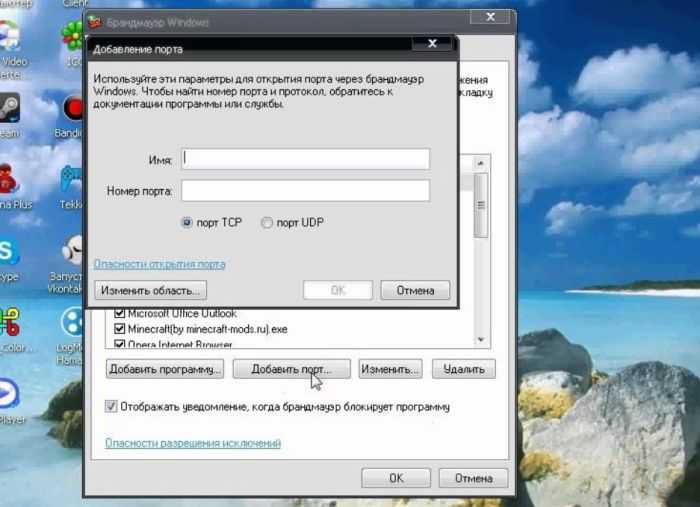
Task: Click the exceptions list scroll down arrow
Action: tap(480, 340)
